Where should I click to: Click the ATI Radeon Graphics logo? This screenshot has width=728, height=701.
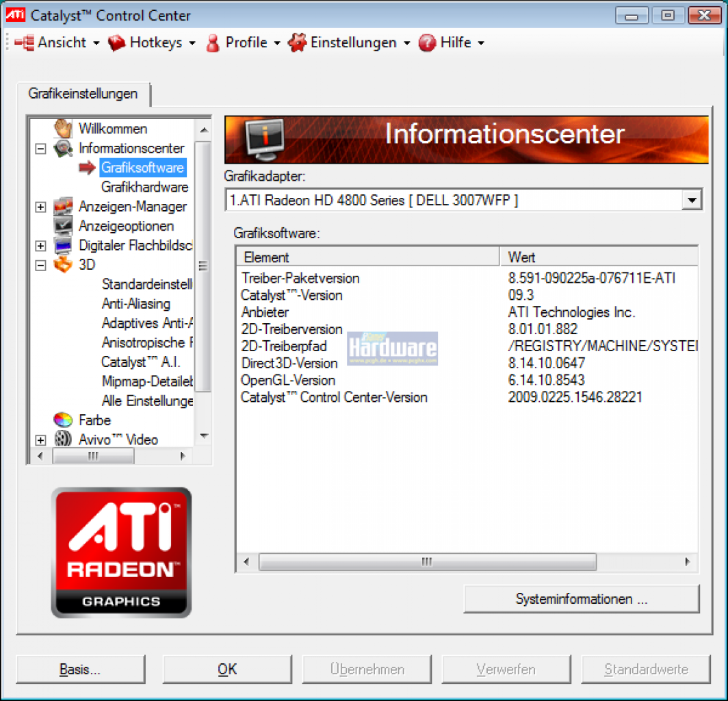tap(121, 552)
